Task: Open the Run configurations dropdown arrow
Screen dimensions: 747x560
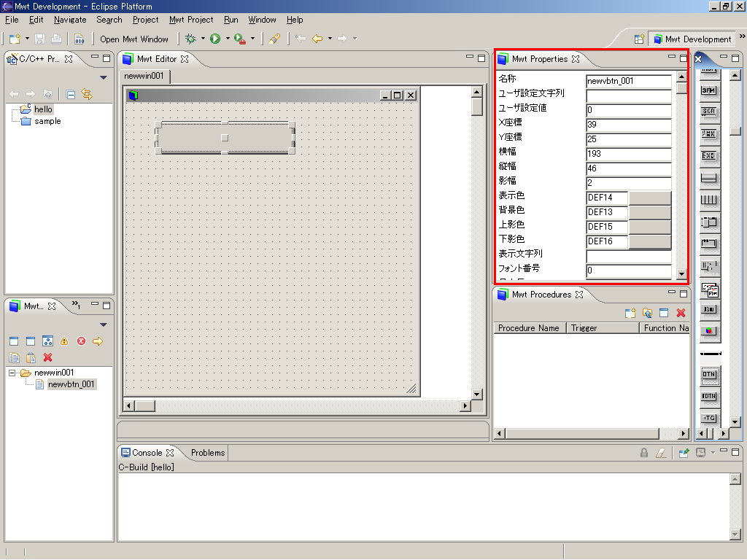Action: (228, 39)
